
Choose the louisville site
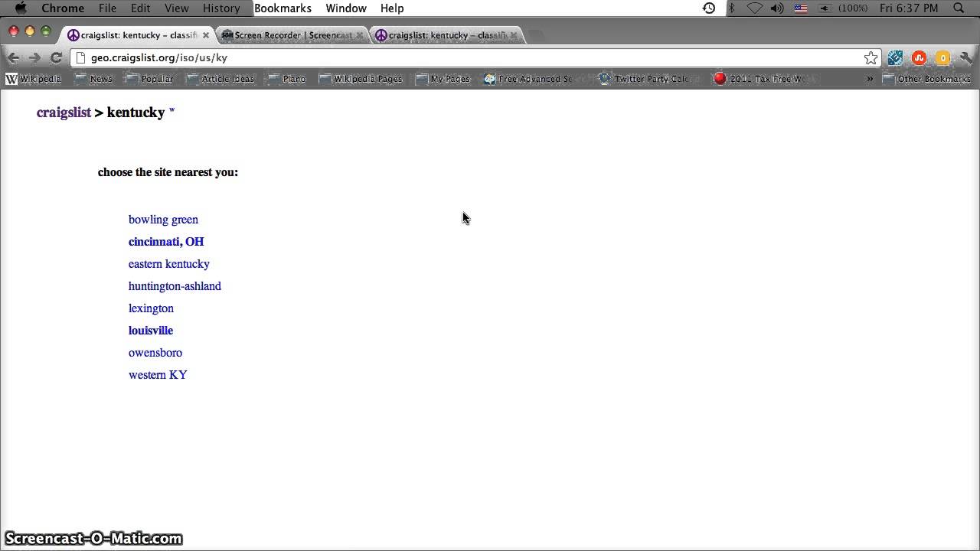pyautogui.click(x=151, y=331)
